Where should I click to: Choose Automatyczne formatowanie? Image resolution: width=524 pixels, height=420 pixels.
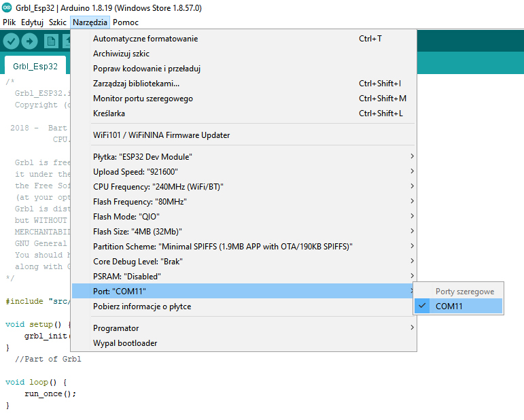244,39
